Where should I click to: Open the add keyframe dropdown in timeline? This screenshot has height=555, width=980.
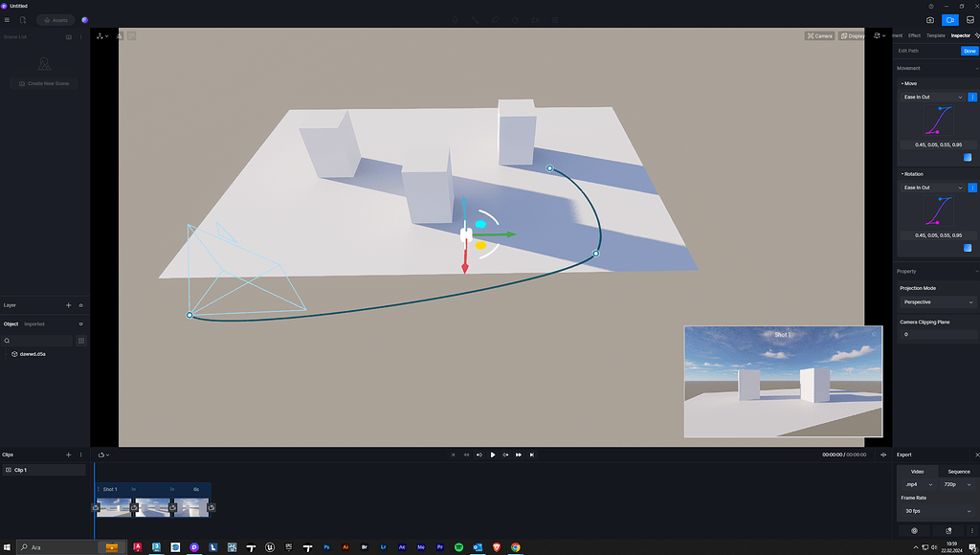point(103,455)
